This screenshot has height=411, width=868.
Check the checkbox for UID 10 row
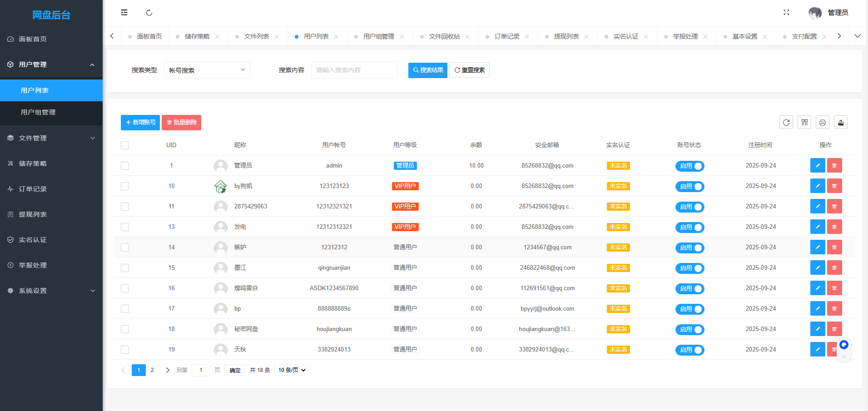125,186
